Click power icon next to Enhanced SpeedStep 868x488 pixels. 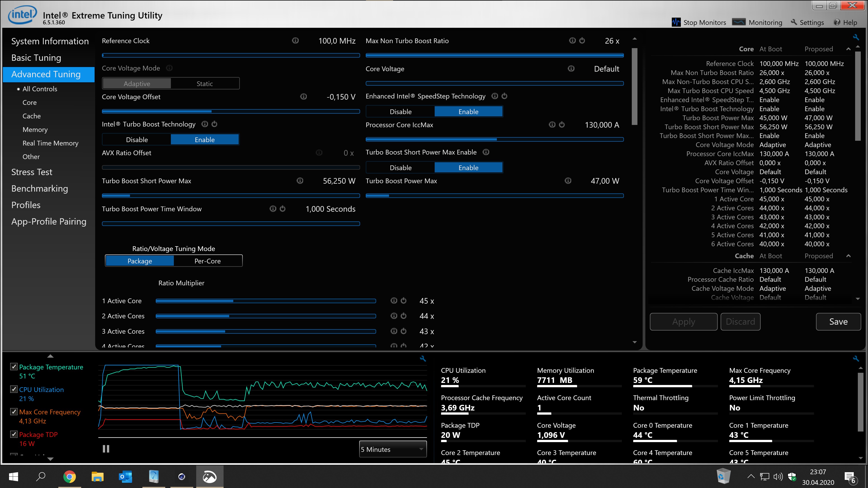click(x=504, y=96)
